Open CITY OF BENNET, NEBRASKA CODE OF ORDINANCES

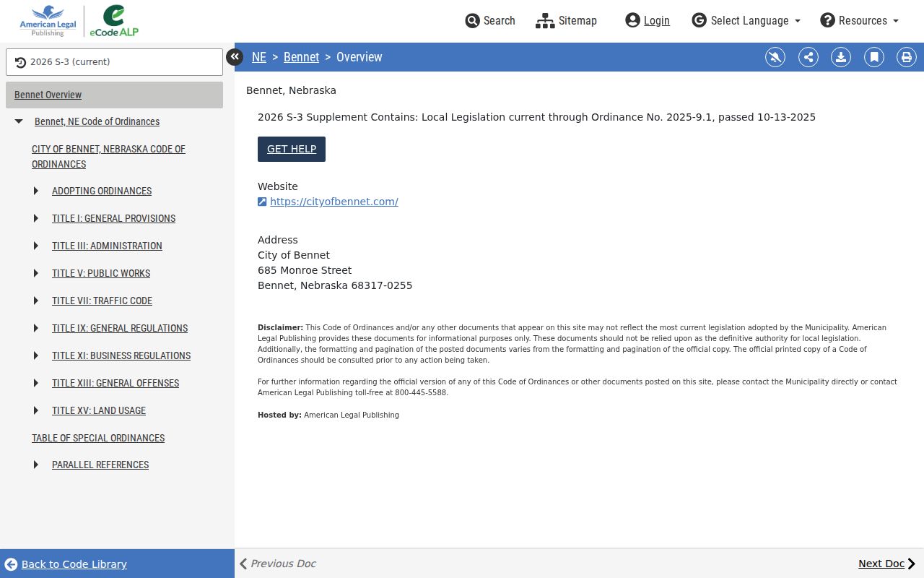108,156
